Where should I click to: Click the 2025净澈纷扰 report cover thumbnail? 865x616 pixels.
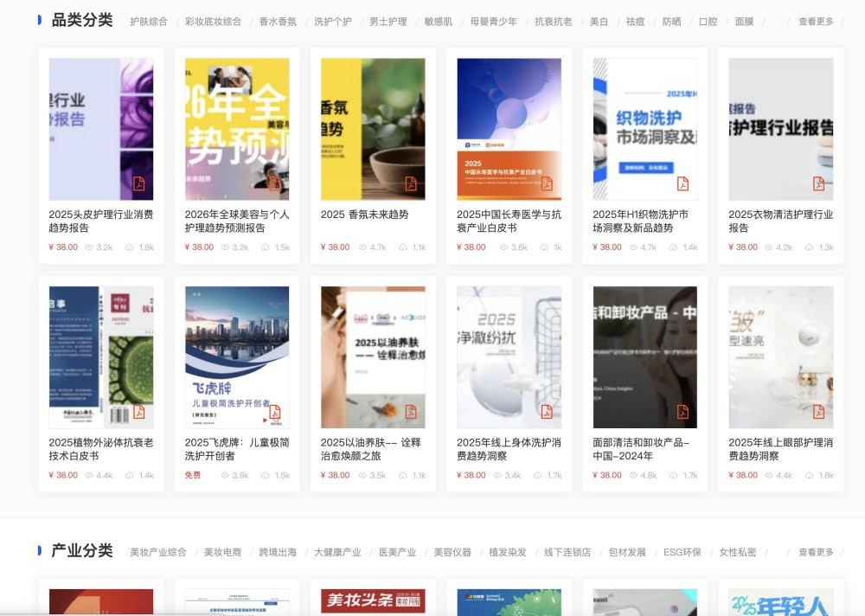pos(509,356)
